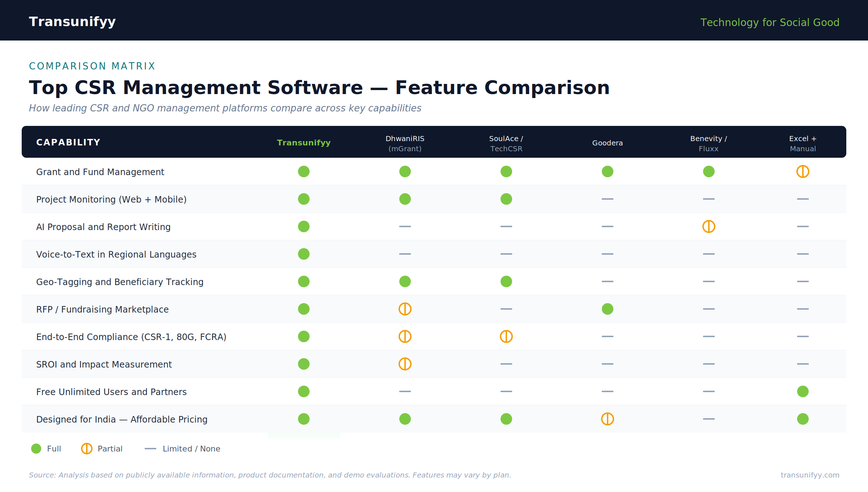Click Benevity partial icon for AI Proposal Writing
The width and height of the screenshot is (868, 492).
[x=709, y=226]
